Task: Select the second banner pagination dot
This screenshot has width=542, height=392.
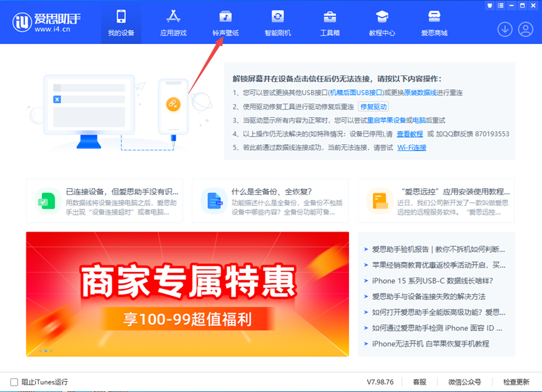Action: [x=45, y=351]
